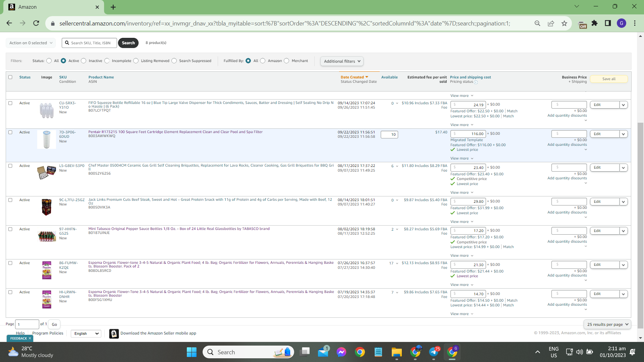Toggle the browser side panel icon
Image resolution: width=644 pixels, height=362 pixels.
point(608,23)
